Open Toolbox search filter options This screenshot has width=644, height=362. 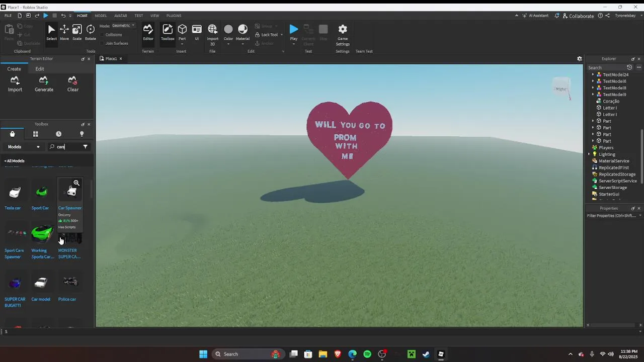[x=86, y=147]
